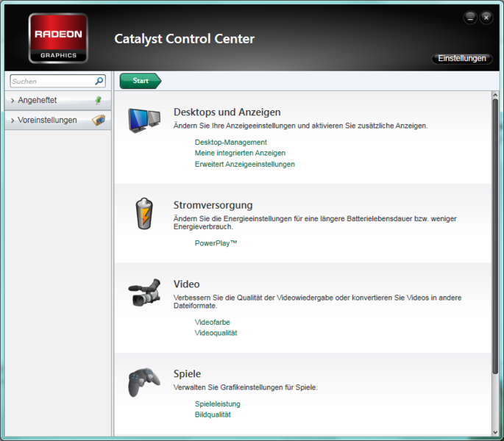Open Desktop-Management link
The height and width of the screenshot is (441, 504).
coord(231,143)
